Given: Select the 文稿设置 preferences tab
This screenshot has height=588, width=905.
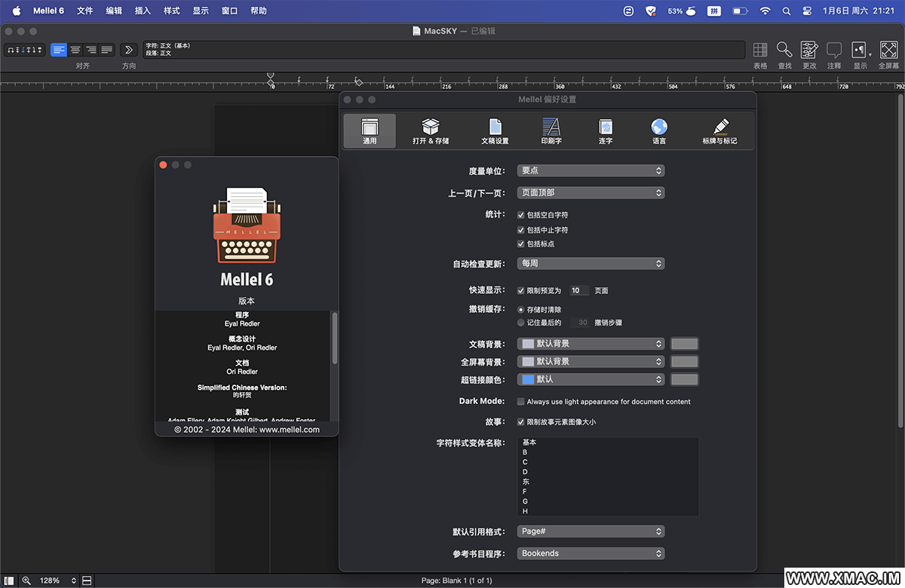Looking at the screenshot, I should click(495, 130).
